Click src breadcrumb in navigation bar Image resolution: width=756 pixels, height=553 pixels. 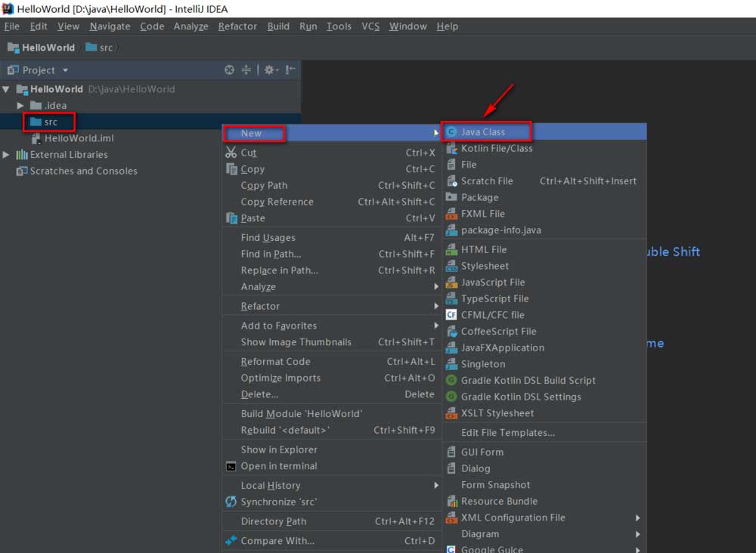(x=99, y=48)
